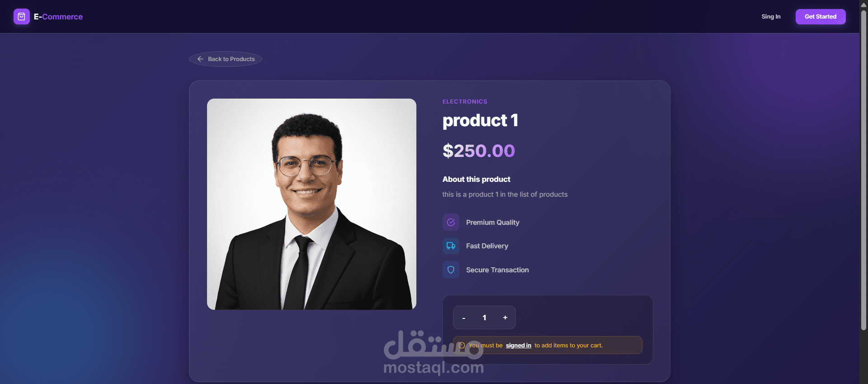Decrease quantity with the minus button

pos(464,318)
